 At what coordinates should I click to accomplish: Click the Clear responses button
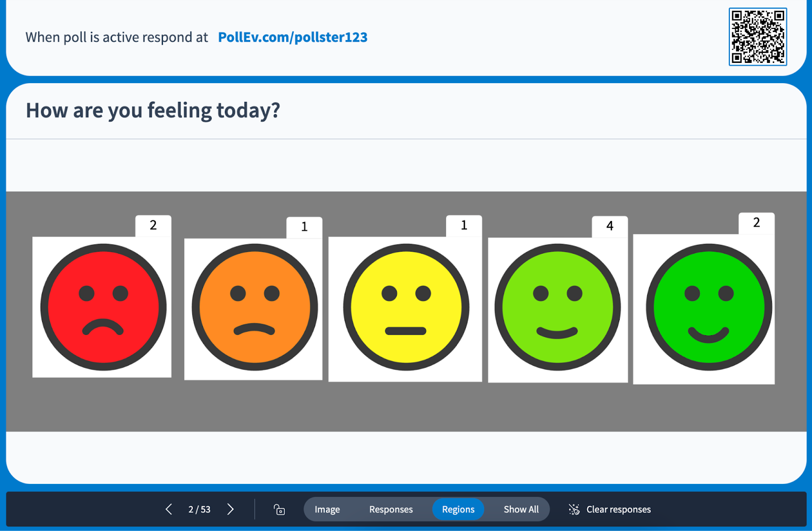618,509
